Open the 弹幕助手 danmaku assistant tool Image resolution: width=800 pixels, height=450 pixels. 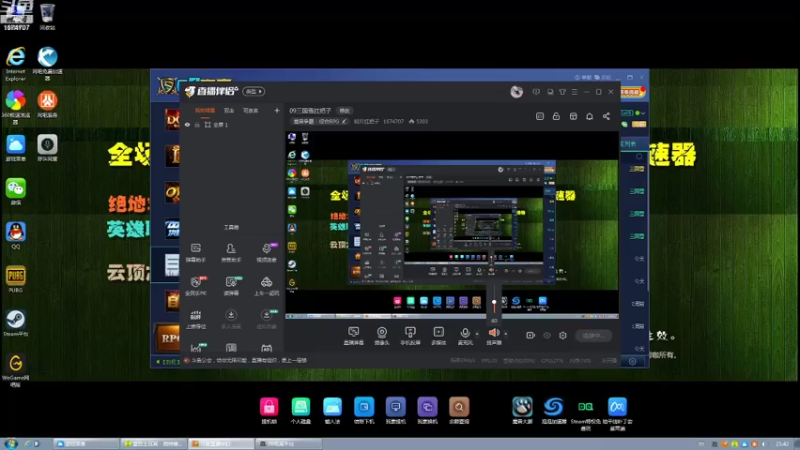[x=196, y=252]
